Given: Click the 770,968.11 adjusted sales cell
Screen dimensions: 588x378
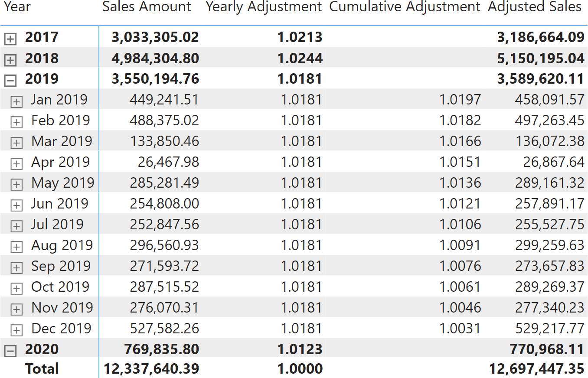Looking at the screenshot, I should (547, 349).
